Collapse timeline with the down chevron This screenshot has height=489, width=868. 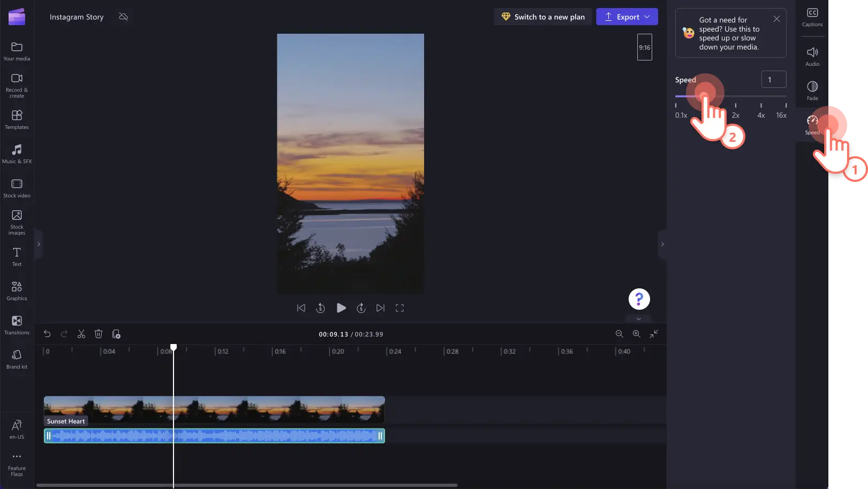click(639, 319)
